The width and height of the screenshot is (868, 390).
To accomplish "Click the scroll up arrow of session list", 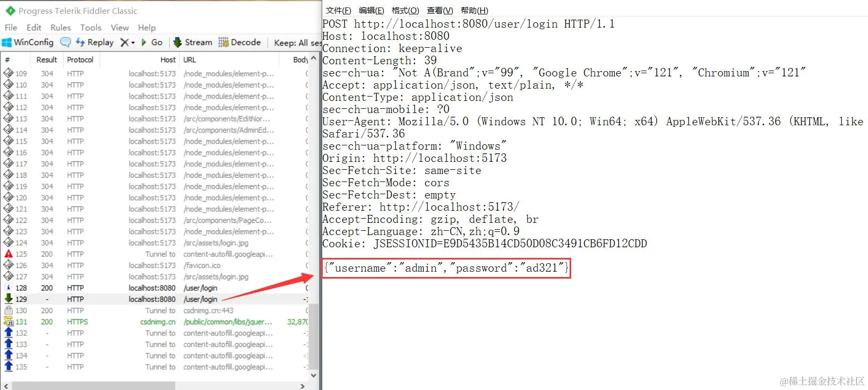I will [313, 58].
